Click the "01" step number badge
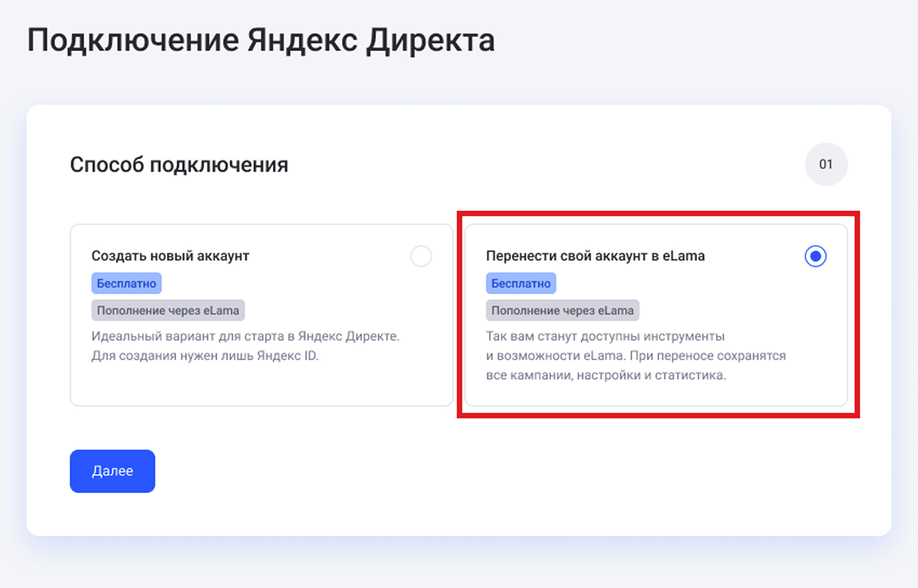The image size is (918, 588). (826, 164)
